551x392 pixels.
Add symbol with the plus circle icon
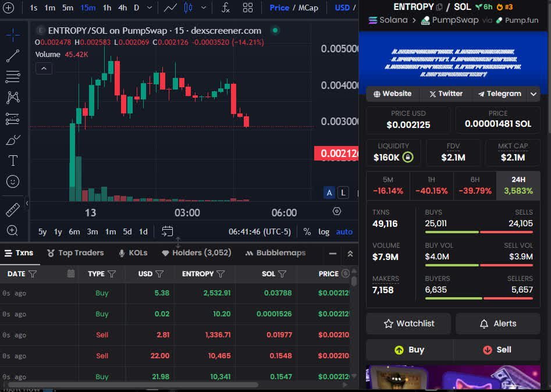click(8, 8)
